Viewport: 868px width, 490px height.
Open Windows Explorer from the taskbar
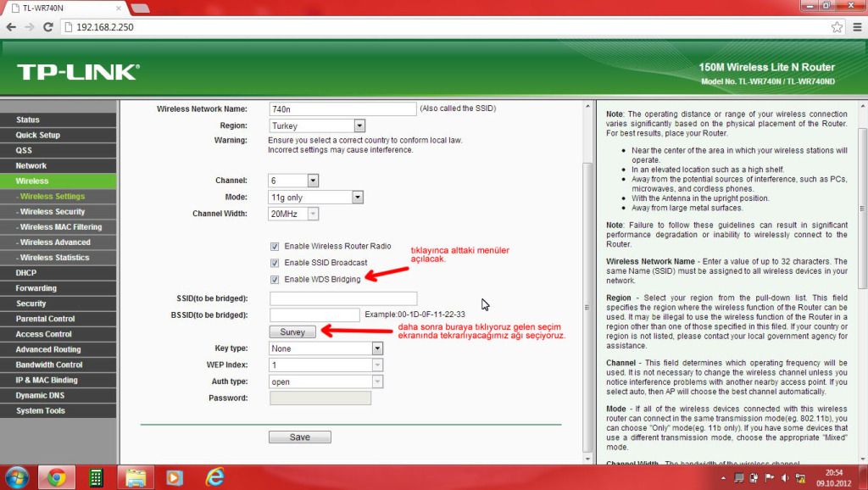[135, 477]
